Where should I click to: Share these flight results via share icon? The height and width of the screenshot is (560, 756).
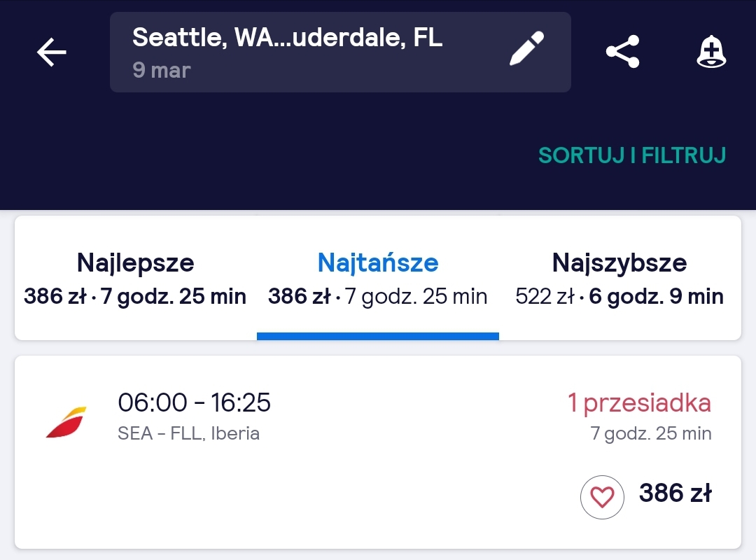[x=622, y=52]
